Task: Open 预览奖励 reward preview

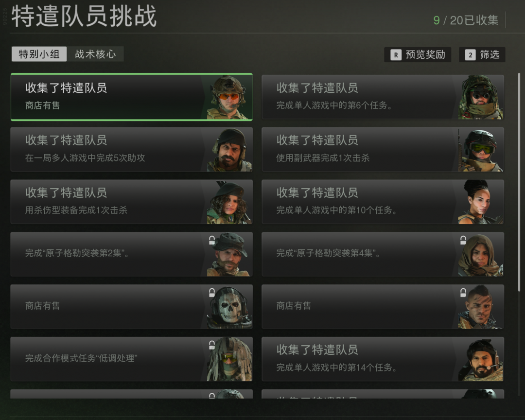Action: (418, 54)
